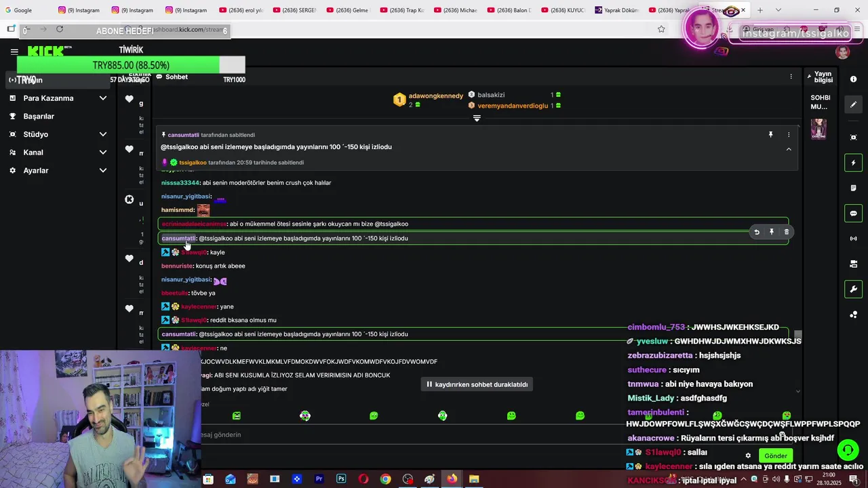Switch to 'Yaprak Döküm' browser tab

click(x=616, y=10)
